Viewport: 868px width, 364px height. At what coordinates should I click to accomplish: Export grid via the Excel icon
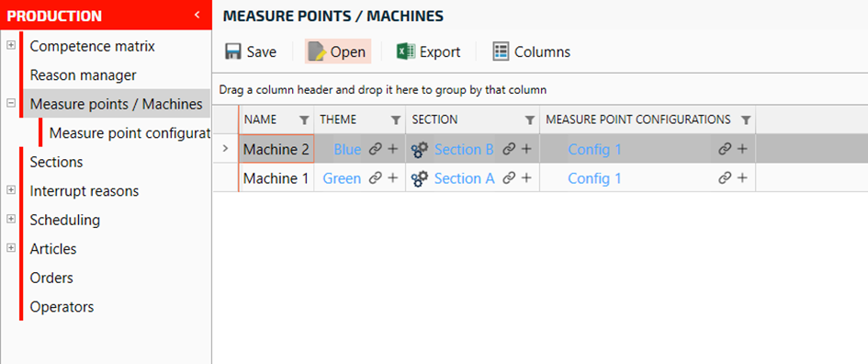pyautogui.click(x=406, y=51)
